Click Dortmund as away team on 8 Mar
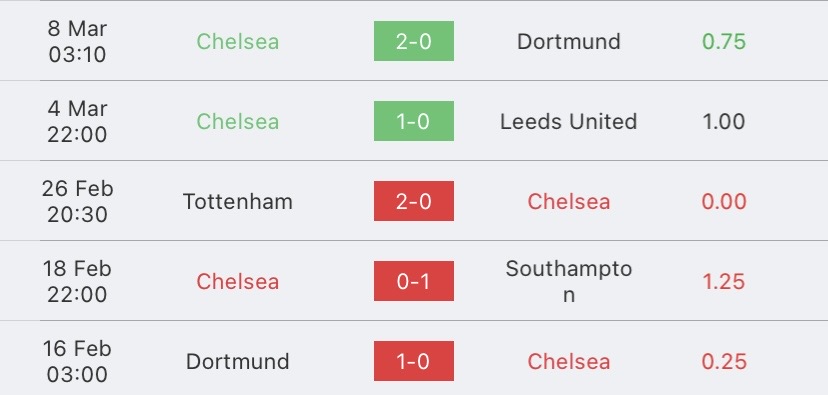The height and width of the screenshot is (395, 828). 569,42
